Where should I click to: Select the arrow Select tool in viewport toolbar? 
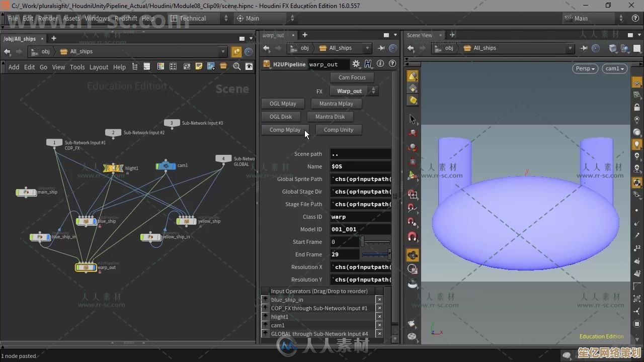pyautogui.click(x=413, y=119)
